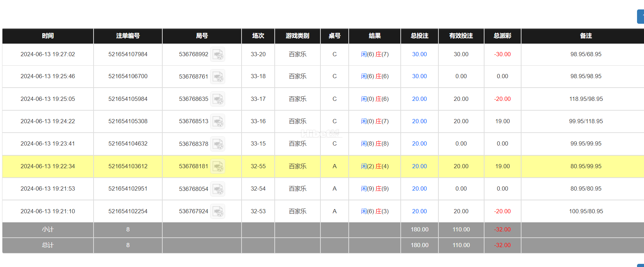This screenshot has height=267, width=644.
Task: Click the 有效投注 column header
Action: pos(461,36)
